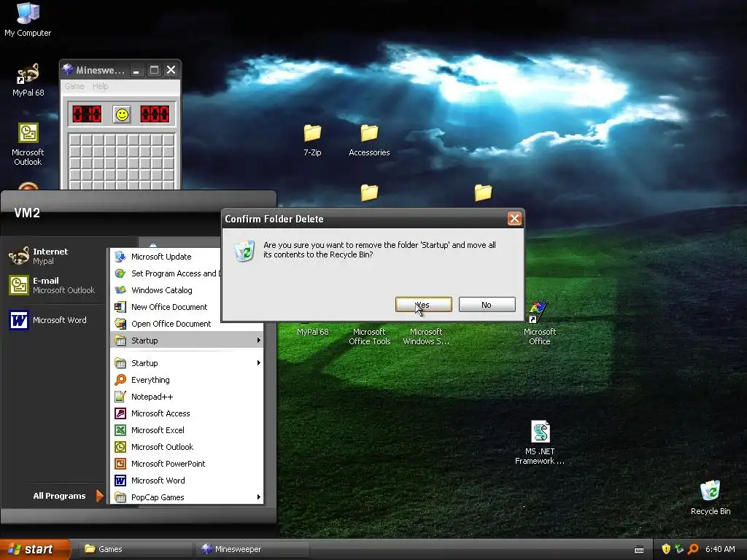Launch Notepad++ from the programs list
This screenshot has width=747, height=560.
tap(187, 397)
